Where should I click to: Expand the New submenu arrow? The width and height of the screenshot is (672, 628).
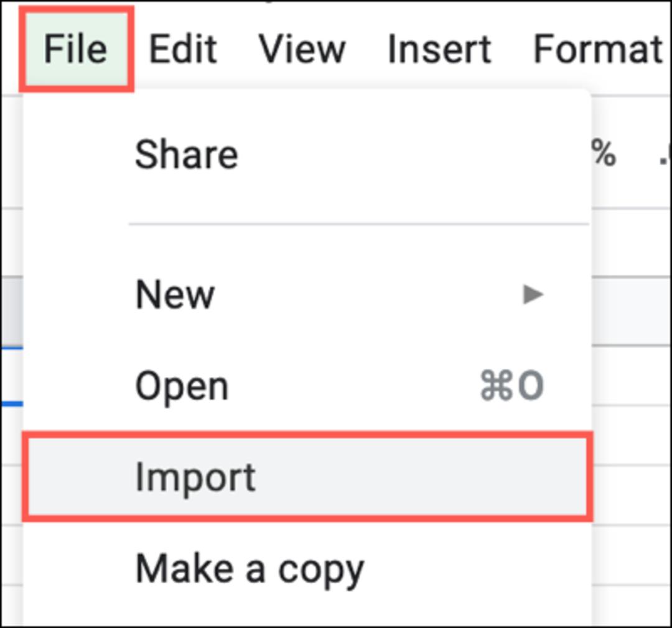[533, 295]
